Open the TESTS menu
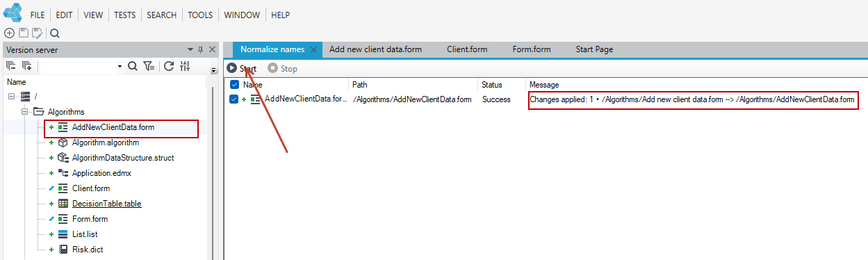Image resolution: width=868 pixels, height=260 pixels. coord(124,15)
